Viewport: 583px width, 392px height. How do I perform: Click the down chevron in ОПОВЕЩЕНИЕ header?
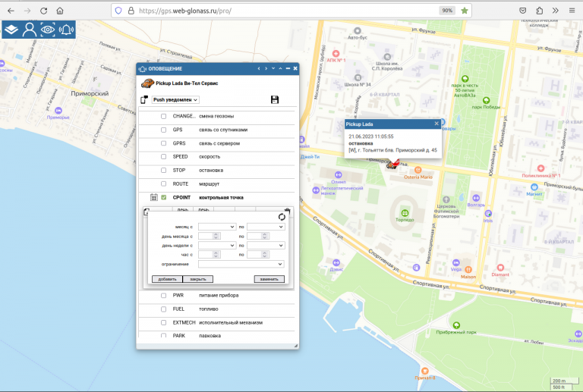(x=273, y=69)
